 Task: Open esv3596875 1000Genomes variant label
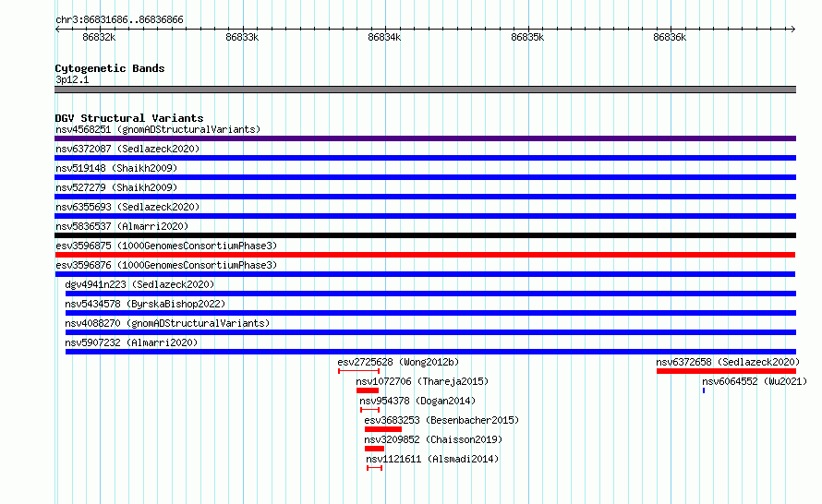pyautogui.click(x=166, y=246)
